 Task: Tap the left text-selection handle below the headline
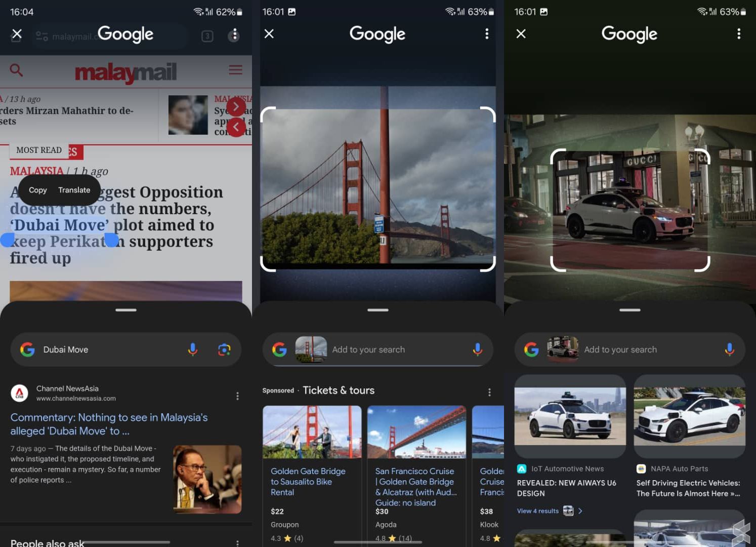8,240
